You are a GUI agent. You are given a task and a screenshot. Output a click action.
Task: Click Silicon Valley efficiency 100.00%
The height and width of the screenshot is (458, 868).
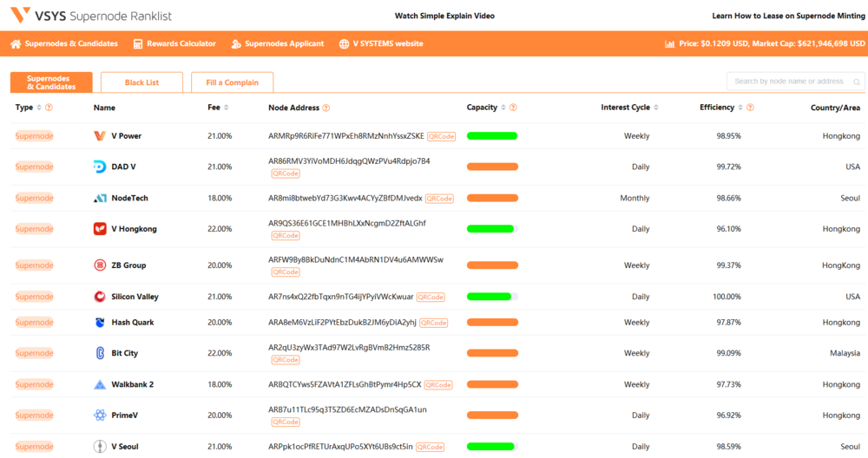[727, 297]
